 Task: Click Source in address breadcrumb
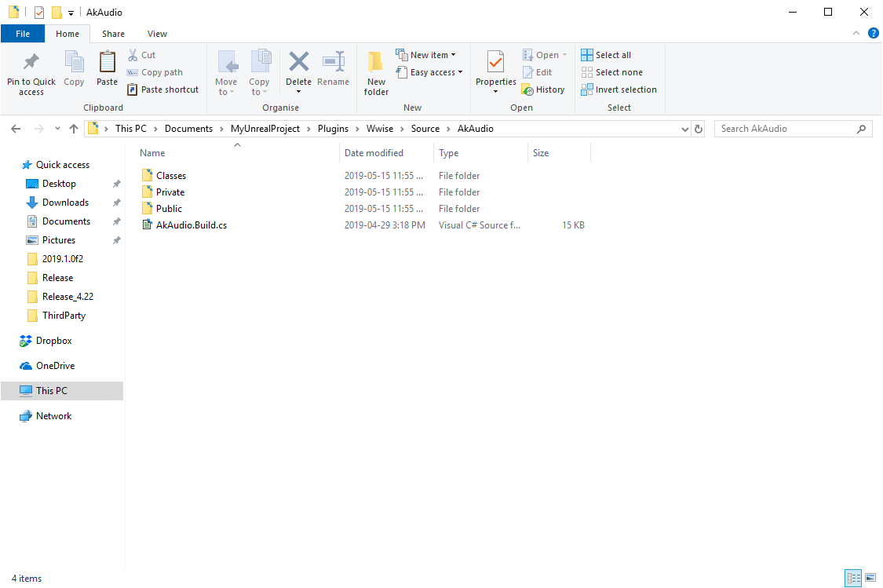(425, 129)
